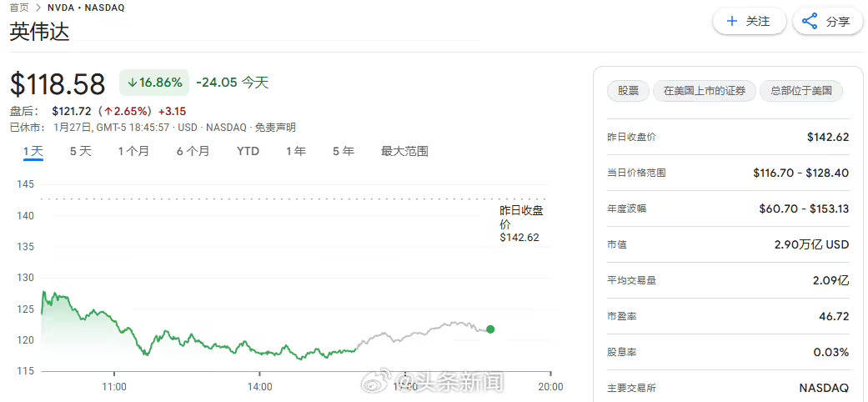Click the 分享 share button
The image size is (868, 402).
(827, 22)
